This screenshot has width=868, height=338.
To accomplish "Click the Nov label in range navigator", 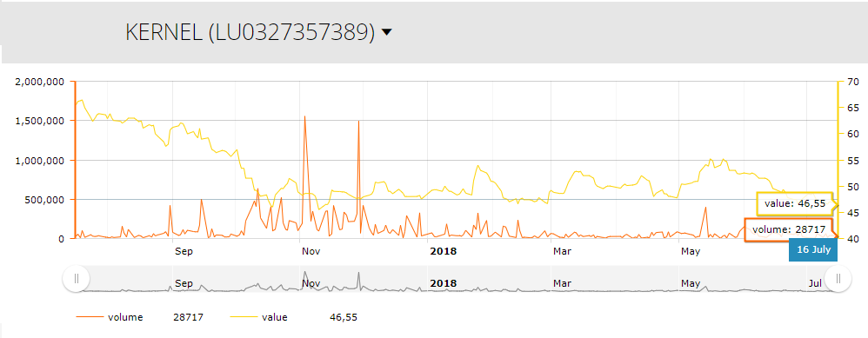I will click(x=311, y=283).
